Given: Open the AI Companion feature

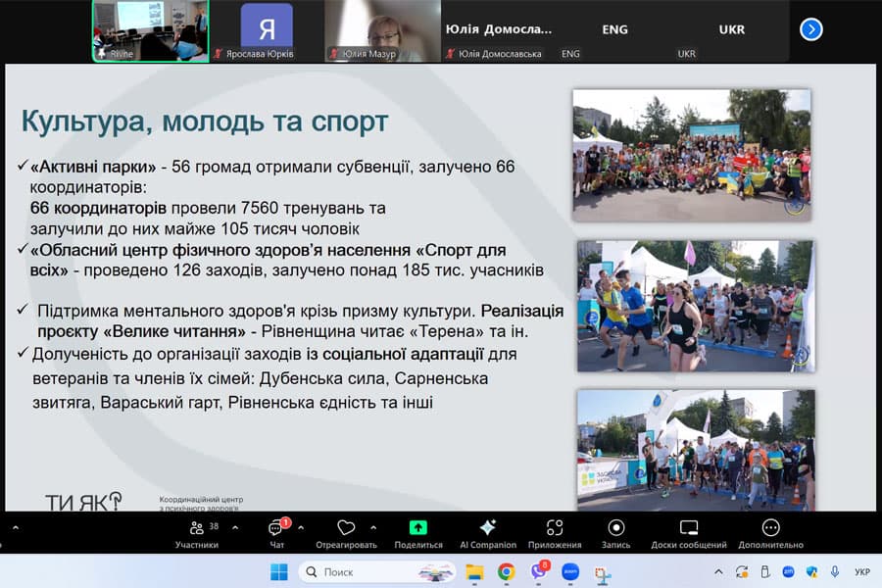Looking at the screenshot, I should [487, 526].
